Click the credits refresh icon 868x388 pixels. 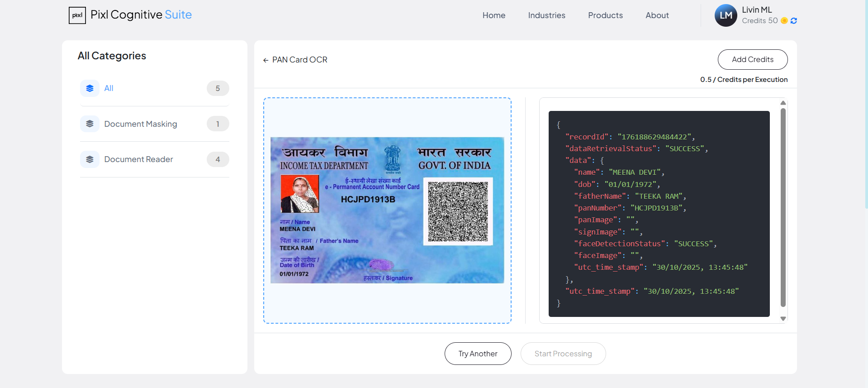coord(793,21)
